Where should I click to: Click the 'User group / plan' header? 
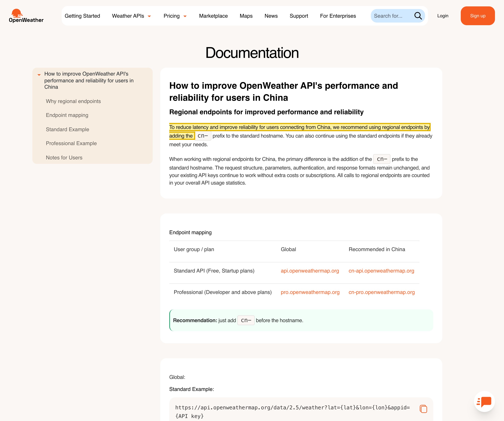pyautogui.click(x=194, y=249)
